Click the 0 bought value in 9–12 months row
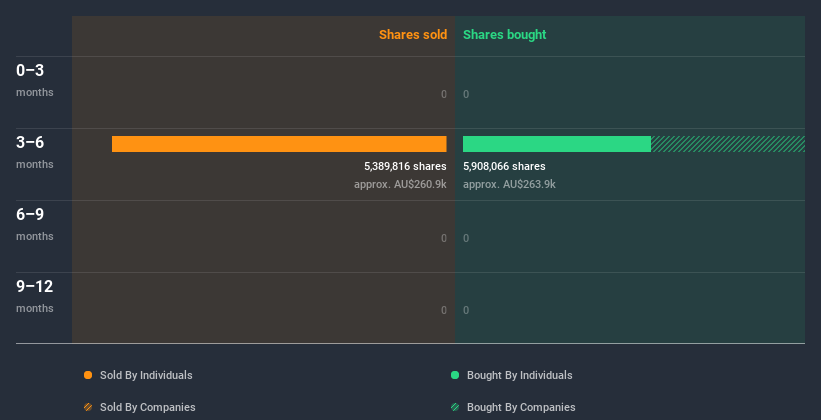Image resolution: width=821 pixels, height=420 pixels. pyautogui.click(x=466, y=310)
